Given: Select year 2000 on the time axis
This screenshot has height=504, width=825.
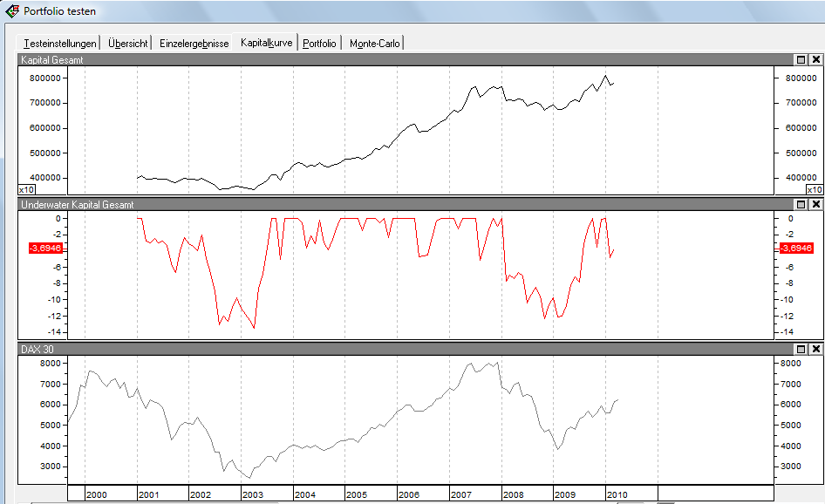Looking at the screenshot, I should [x=96, y=494].
